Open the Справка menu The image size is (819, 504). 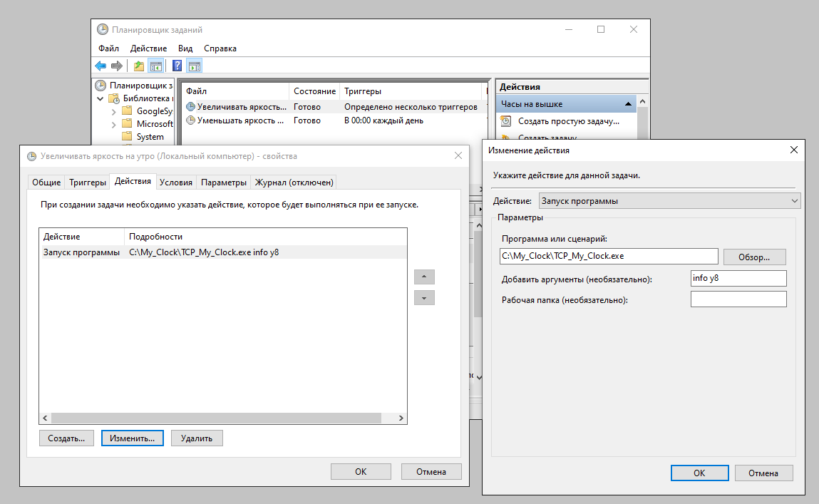coord(220,48)
